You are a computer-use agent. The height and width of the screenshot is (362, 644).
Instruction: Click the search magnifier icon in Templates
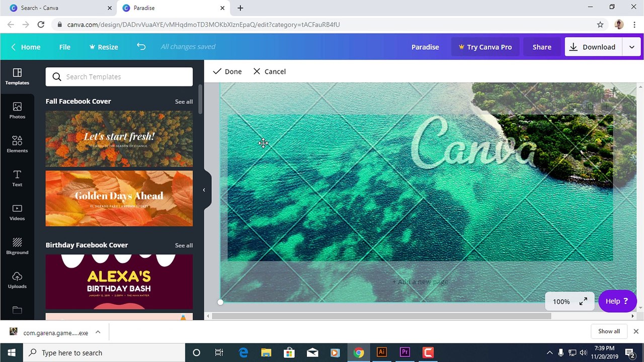(57, 76)
